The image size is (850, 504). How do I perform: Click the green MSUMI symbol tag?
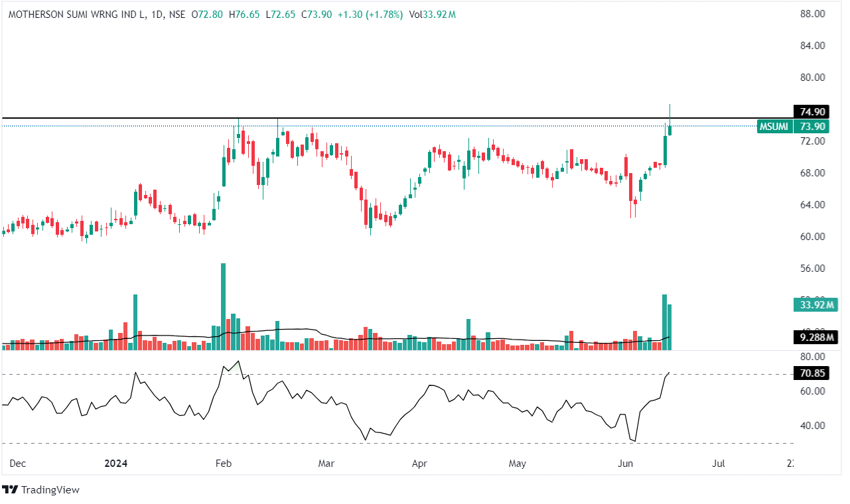click(774, 127)
